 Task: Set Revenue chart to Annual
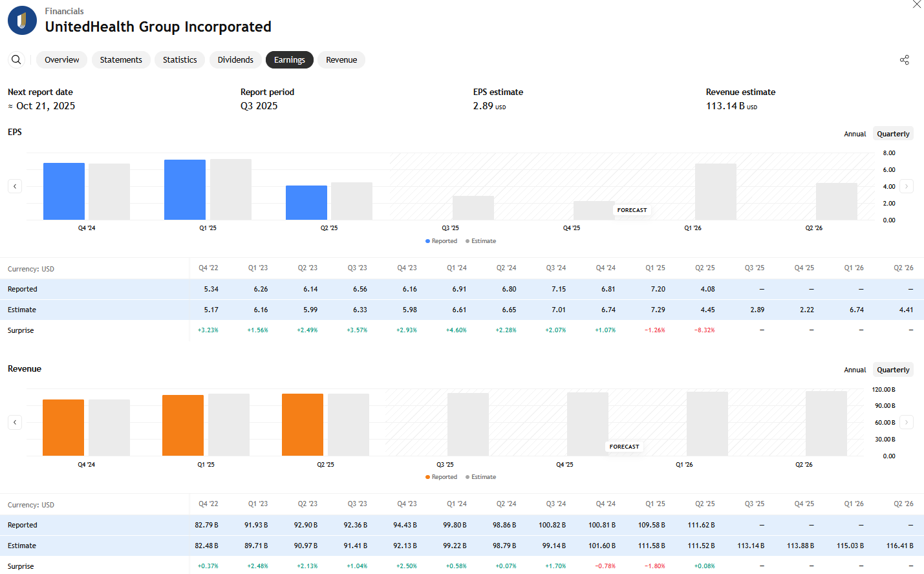(x=855, y=370)
